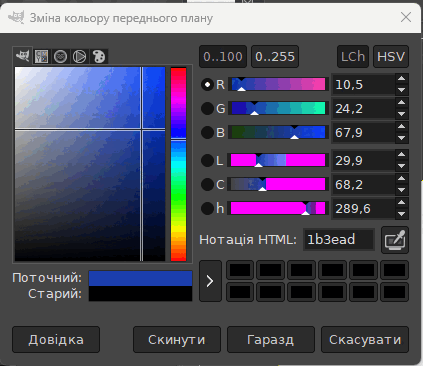Switch to the color Wheel selector tab
The height and width of the screenshot is (366, 423).
80,56
